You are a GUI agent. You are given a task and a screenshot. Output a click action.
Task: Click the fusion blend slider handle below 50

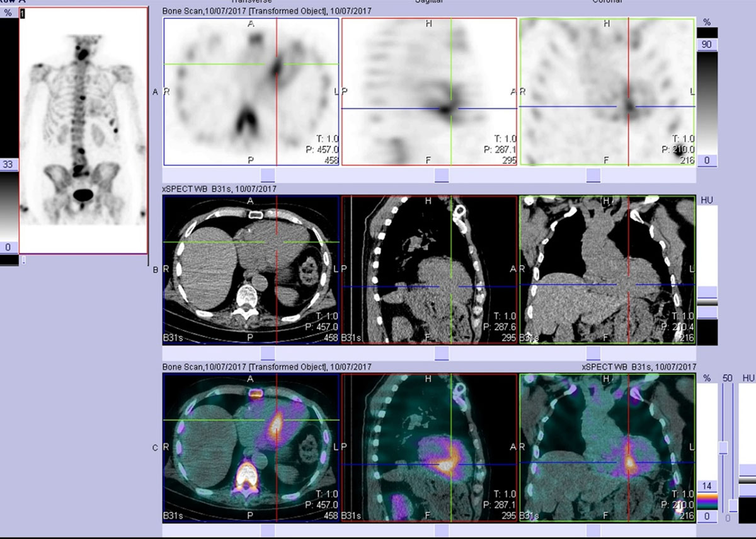pyautogui.click(x=723, y=448)
